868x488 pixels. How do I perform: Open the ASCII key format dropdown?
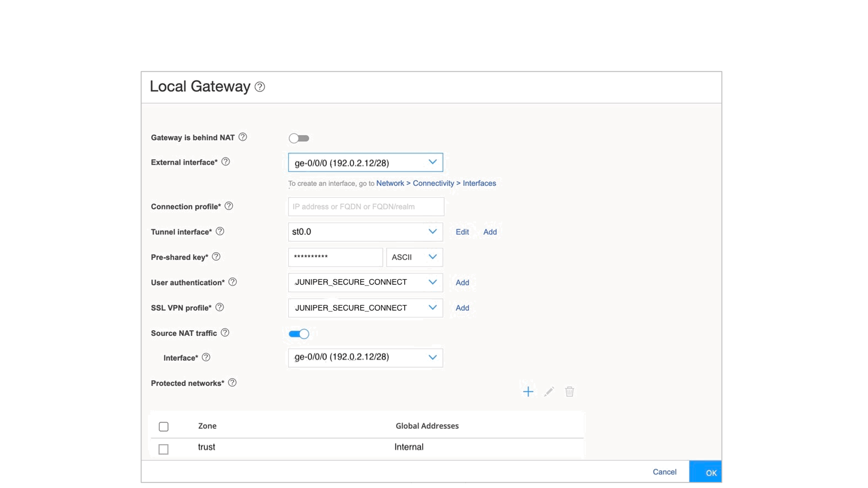point(414,257)
